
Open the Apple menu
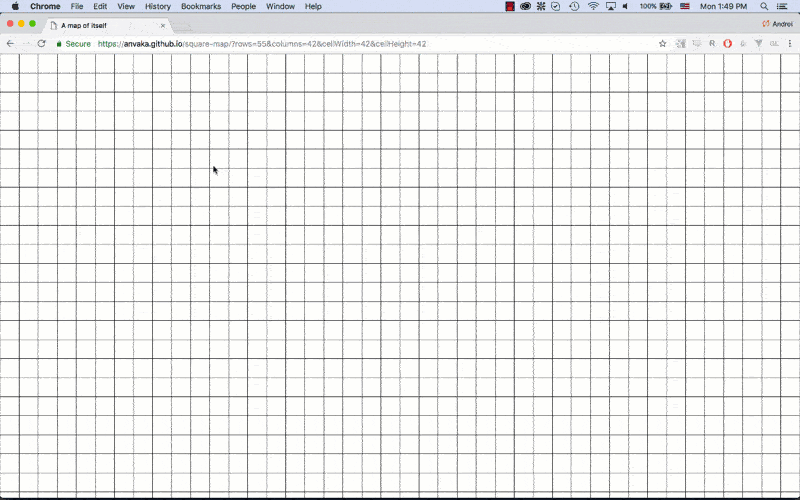tap(15, 6)
